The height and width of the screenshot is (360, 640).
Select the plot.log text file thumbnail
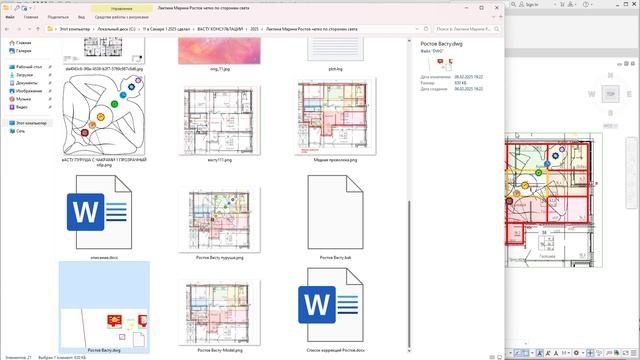tap(335, 49)
